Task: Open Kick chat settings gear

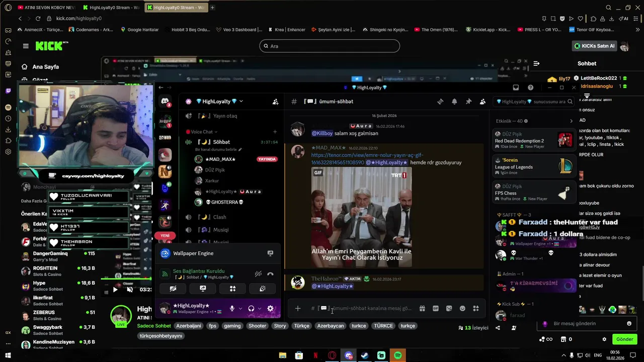Action: point(604,339)
